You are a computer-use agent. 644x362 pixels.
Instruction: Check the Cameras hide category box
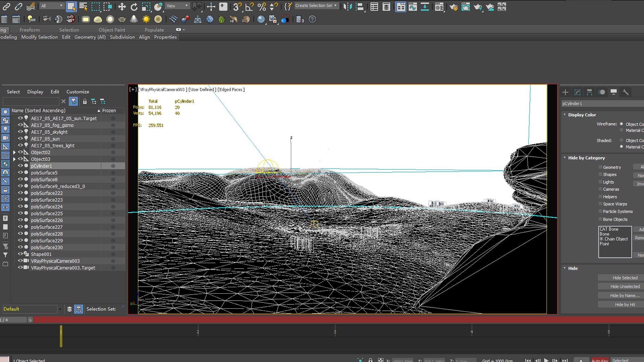click(600, 189)
